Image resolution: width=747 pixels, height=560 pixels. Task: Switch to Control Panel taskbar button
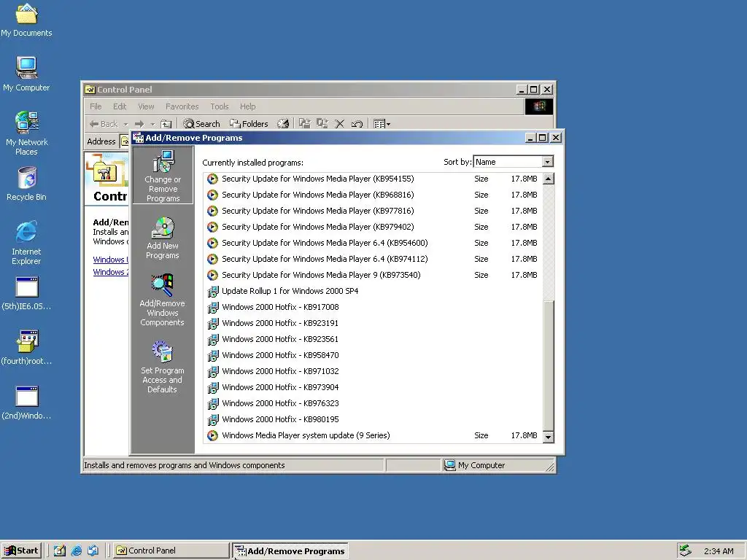171,551
